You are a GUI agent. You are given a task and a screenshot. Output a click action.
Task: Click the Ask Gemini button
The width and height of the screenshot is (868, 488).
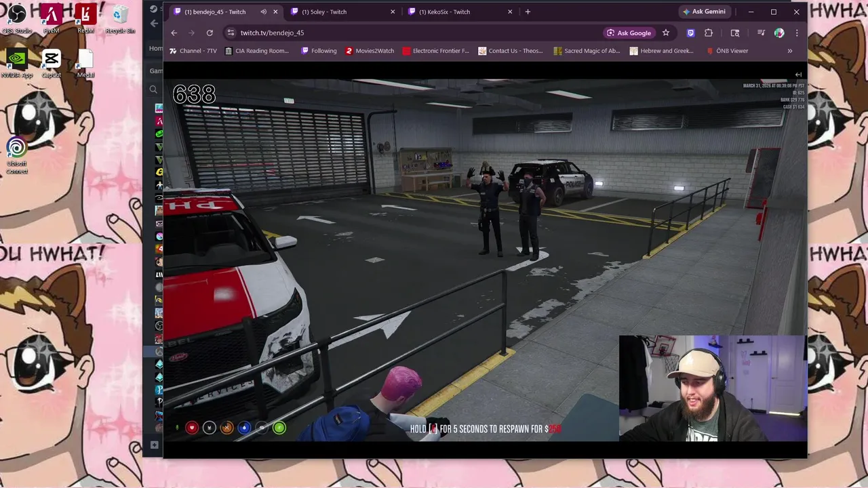[x=704, y=12]
